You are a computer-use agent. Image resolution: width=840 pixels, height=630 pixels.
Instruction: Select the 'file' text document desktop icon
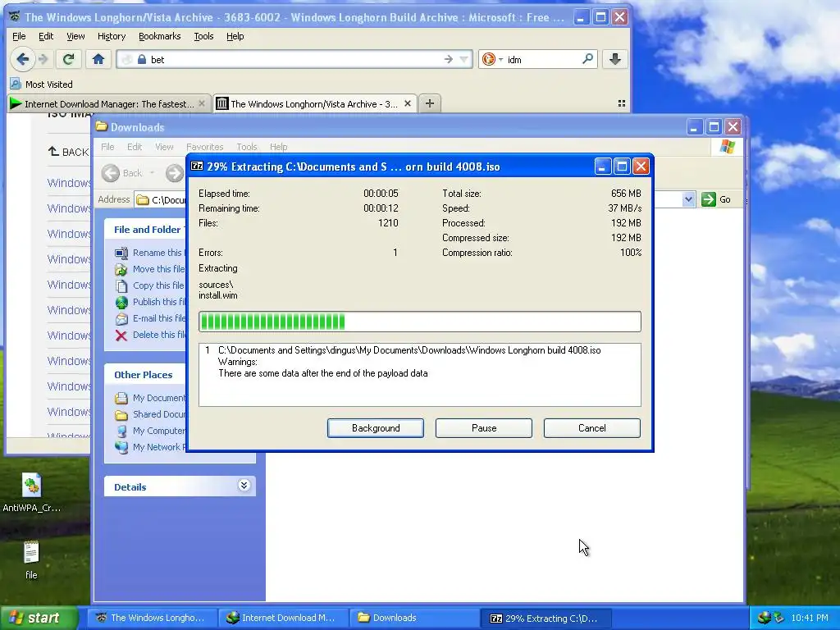31,560
